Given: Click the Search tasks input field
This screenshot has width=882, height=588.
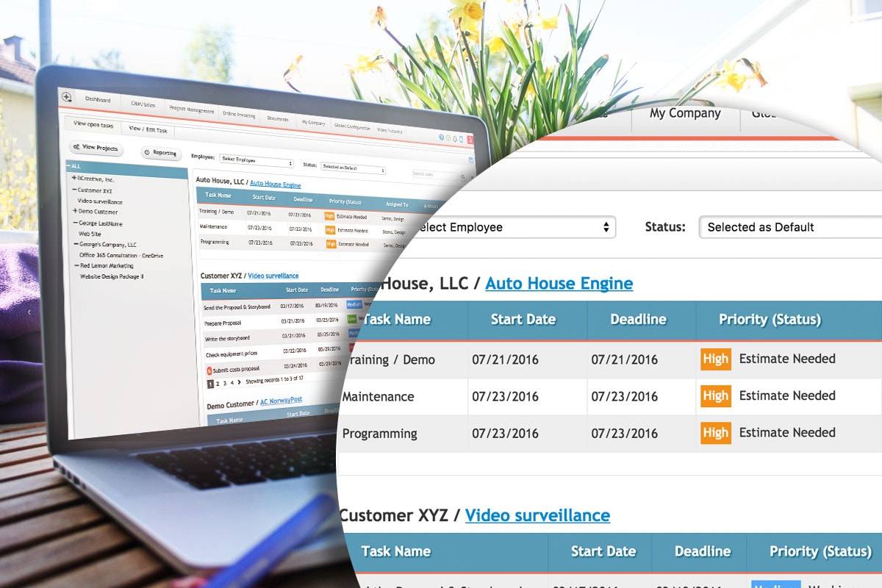Looking at the screenshot, I should pos(434,175).
